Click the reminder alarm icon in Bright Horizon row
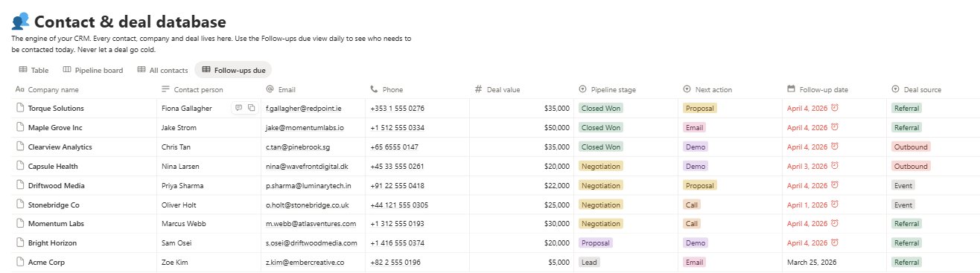The height and width of the screenshot is (273, 980). [x=835, y=243]
